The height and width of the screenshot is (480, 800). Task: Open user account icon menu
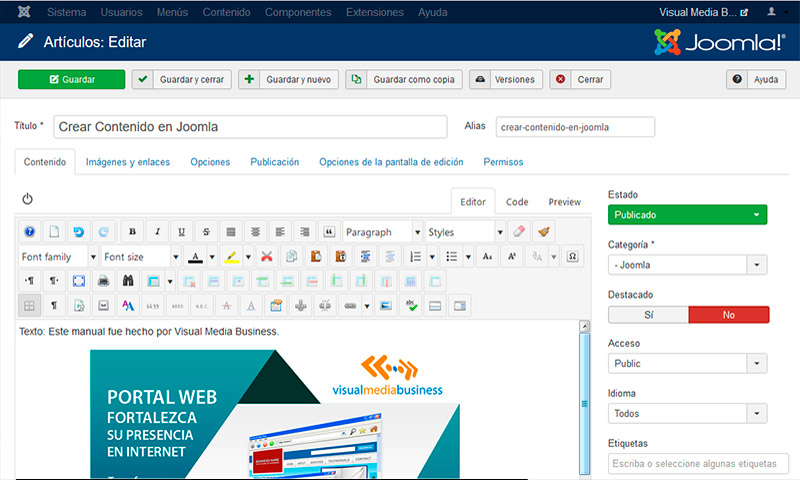click(772, 12)
